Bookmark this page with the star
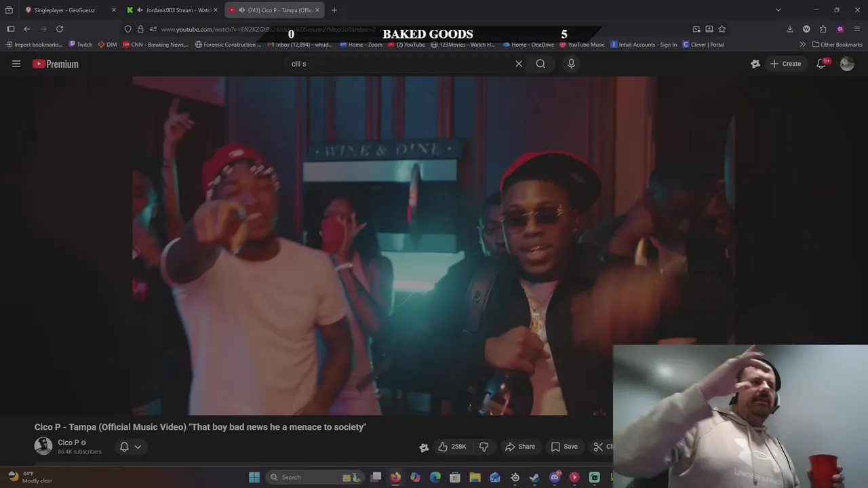Image resolution: width=868 pixels, height=488 pixels. pos(722,29)
